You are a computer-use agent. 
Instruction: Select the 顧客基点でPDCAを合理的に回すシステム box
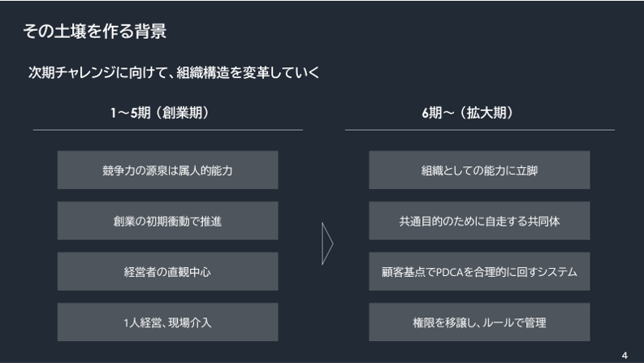[479, 271]
